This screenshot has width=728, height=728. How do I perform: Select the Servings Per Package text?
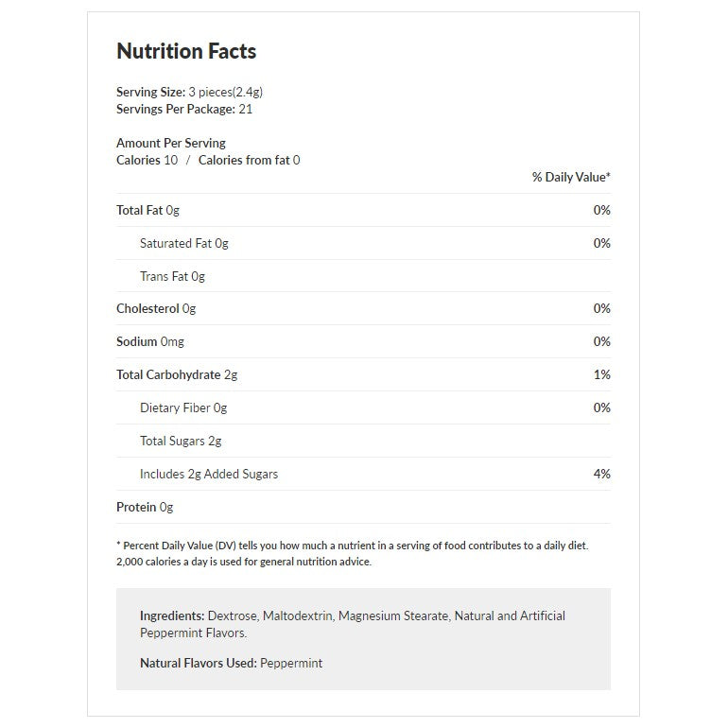pyautogui.click(x=184, y=109)
